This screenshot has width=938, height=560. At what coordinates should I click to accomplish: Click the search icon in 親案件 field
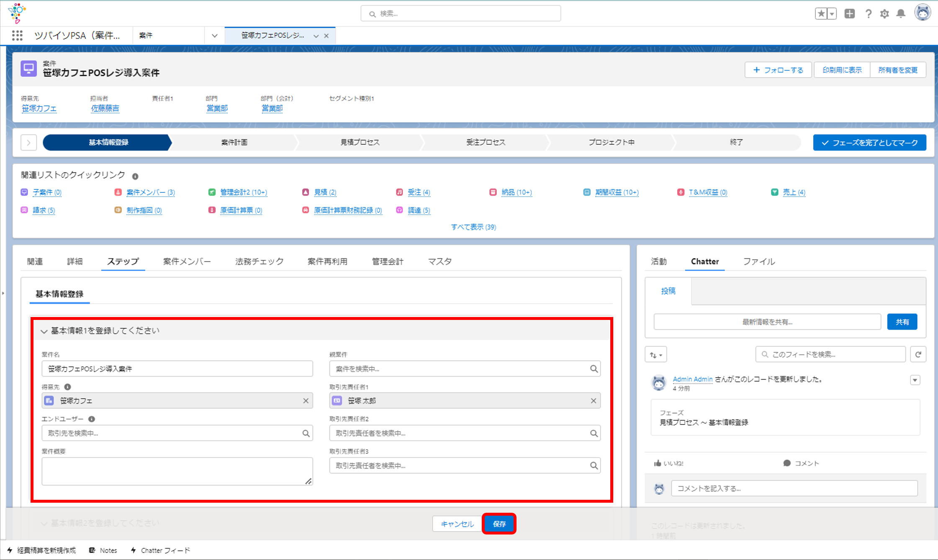(x=594, y=369)
